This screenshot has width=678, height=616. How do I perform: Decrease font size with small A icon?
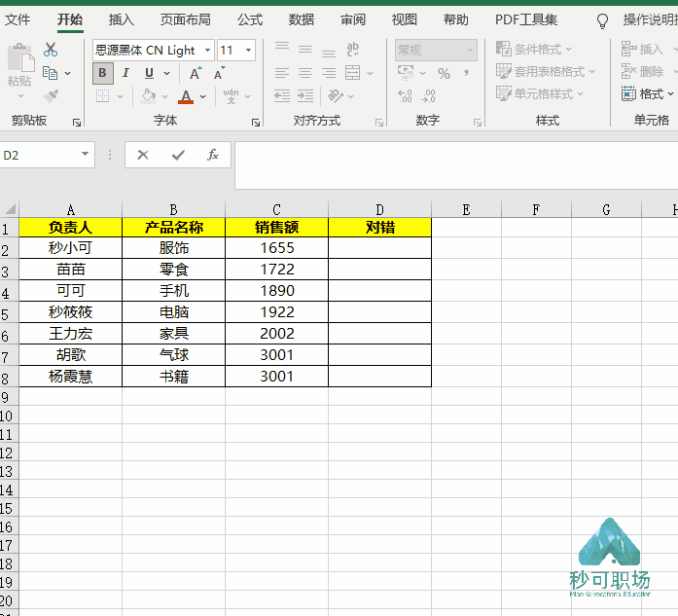click(219, 73)
